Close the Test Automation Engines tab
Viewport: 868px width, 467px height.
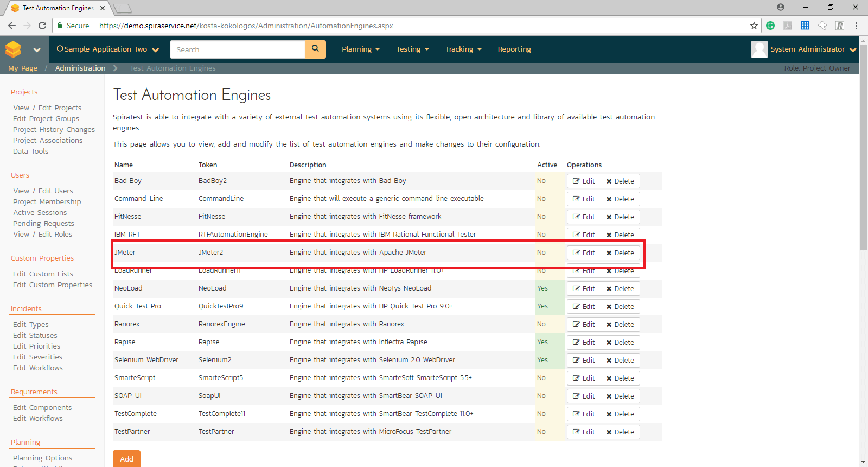pos(103,8)
